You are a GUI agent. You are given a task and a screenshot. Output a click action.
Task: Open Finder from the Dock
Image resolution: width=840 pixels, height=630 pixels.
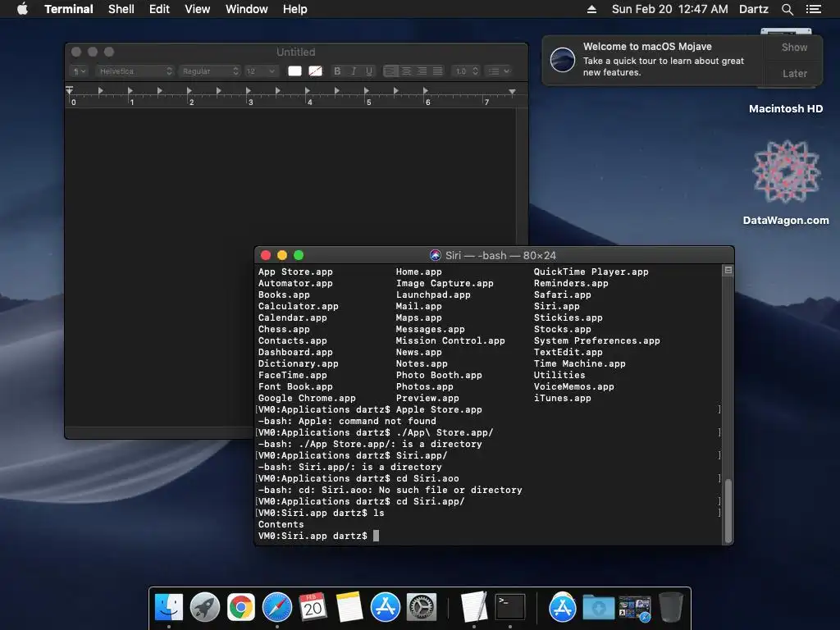pyautogui.click(x=169, y=607)
